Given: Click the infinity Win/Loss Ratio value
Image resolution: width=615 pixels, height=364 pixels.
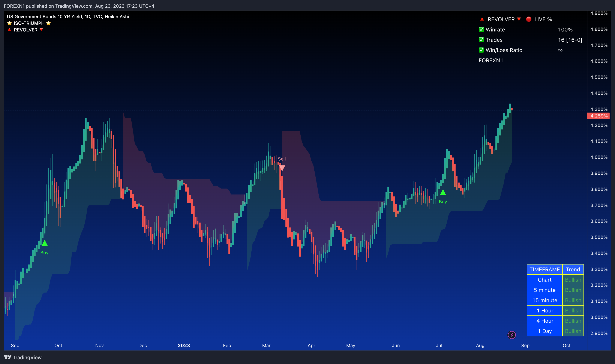Looking at the screenshot, I should pos(560,50).
